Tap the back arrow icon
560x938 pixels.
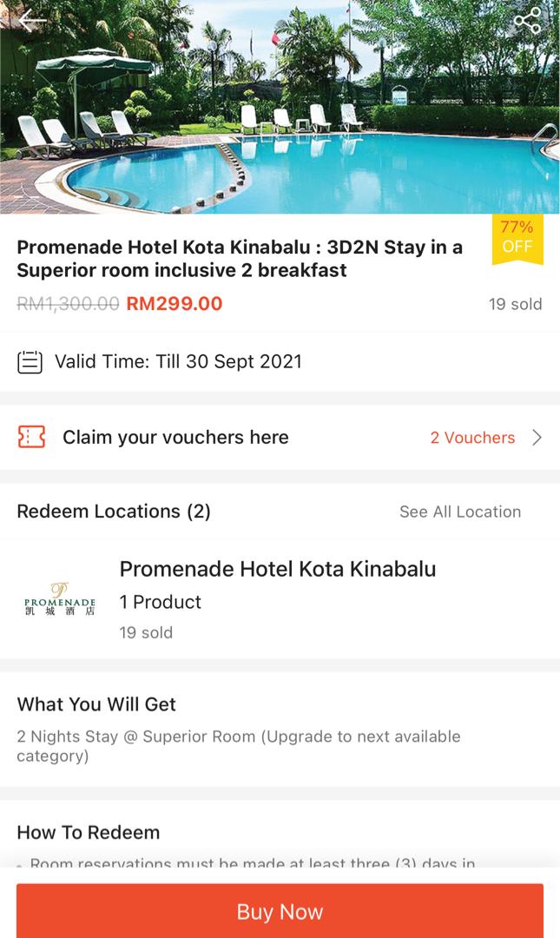pyautogui.click(x=31, y=20)
